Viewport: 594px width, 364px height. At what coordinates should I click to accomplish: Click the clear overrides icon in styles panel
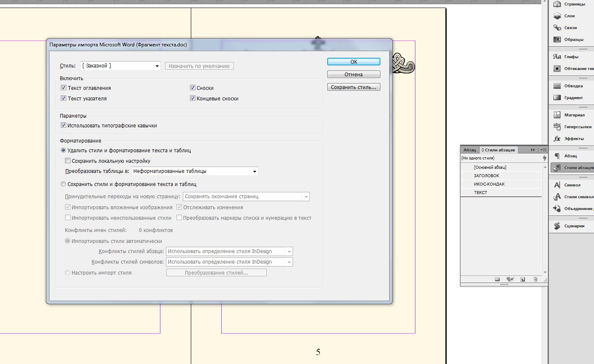click(510, 279)
